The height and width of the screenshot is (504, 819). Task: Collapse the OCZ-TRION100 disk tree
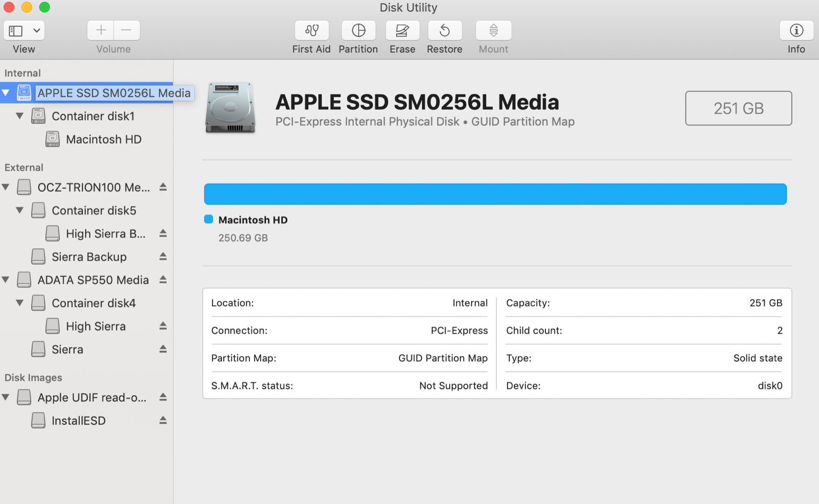click(x=6, y=187)
